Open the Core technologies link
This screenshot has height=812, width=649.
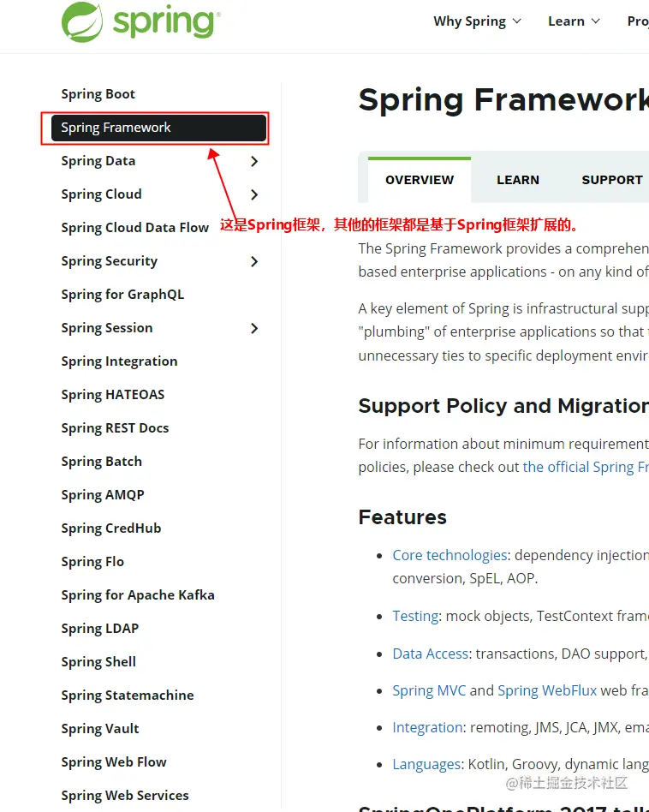(450, 555)
